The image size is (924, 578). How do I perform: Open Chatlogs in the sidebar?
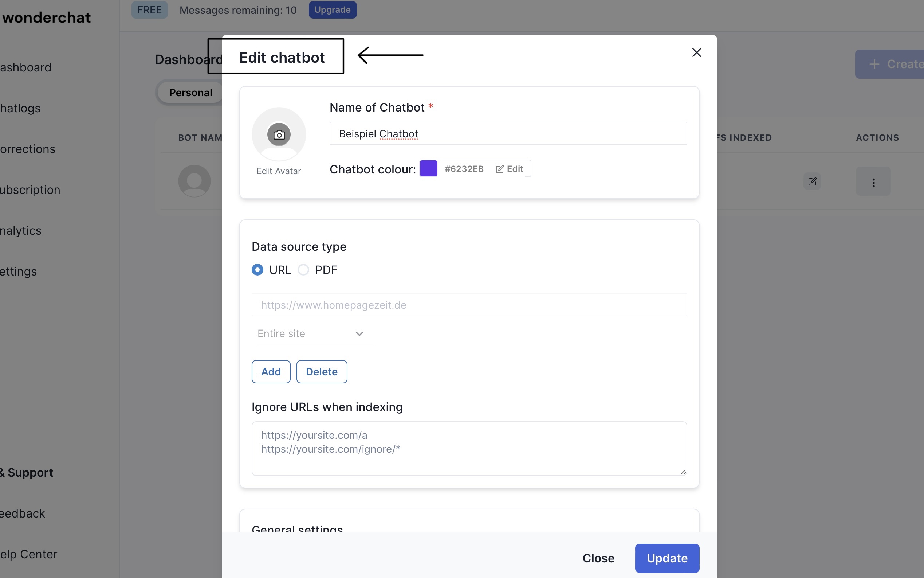tap(20, 109)
